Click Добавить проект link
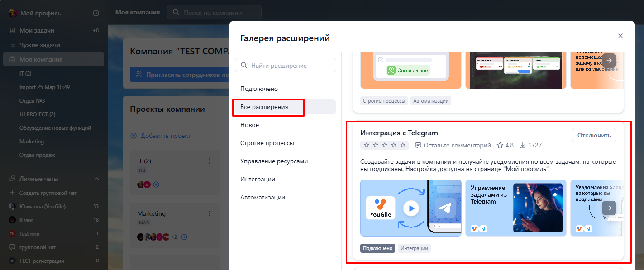 (x=161, y=136)
